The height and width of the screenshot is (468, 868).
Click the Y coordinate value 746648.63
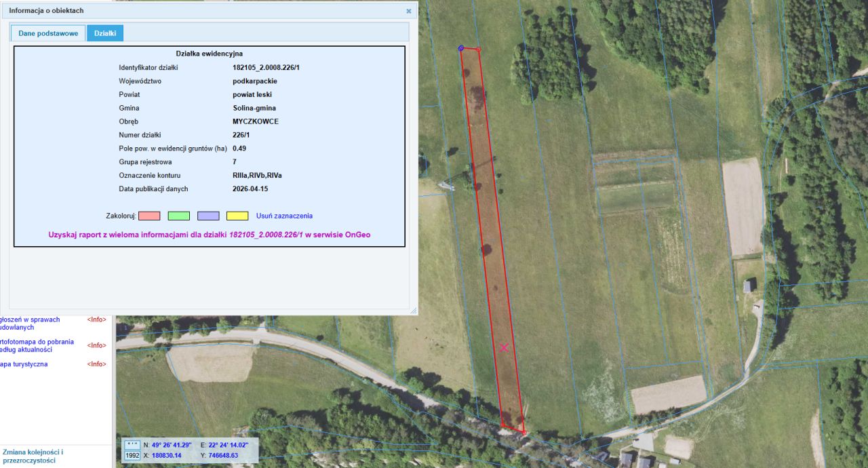[224, 456]
